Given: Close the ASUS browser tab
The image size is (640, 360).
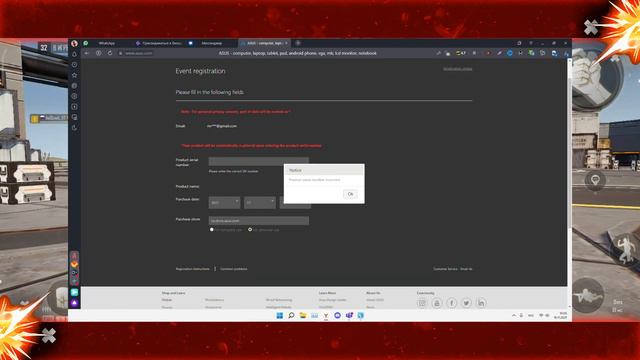Looking at the screenshot, I should tap(287, 43).
